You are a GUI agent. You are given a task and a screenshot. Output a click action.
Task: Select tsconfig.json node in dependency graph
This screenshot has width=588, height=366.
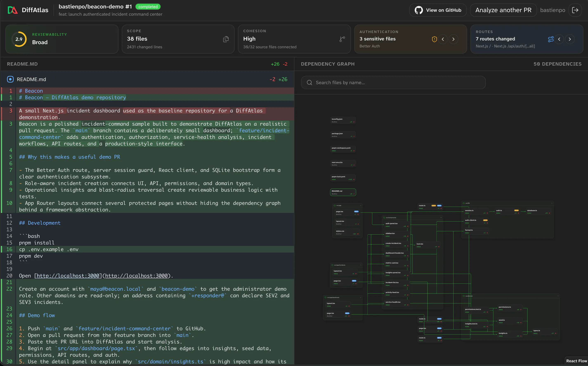click(343, 120)
